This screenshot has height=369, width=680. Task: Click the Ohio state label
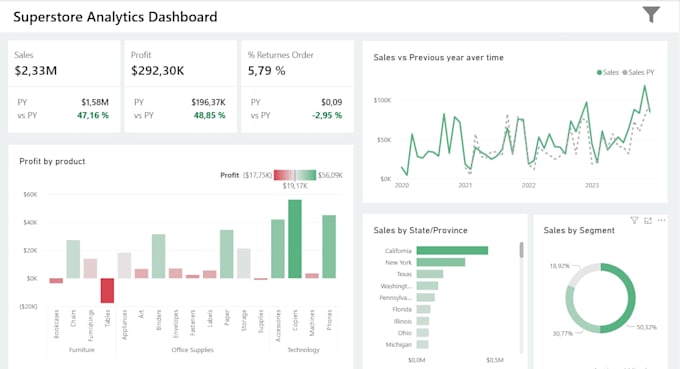pyautogui.click(x=405, y=333)
